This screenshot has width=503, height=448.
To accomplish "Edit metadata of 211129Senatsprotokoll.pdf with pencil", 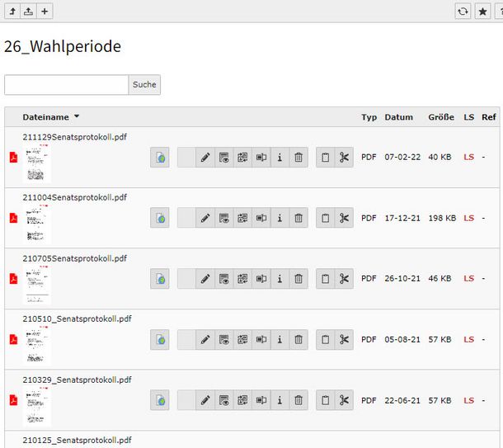I will coord(205,158).
